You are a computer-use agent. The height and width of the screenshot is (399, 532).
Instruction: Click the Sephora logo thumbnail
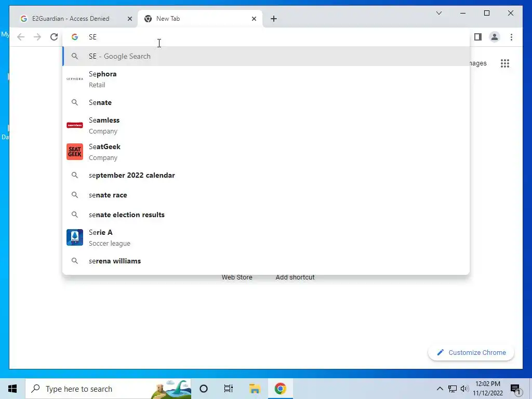75,79
